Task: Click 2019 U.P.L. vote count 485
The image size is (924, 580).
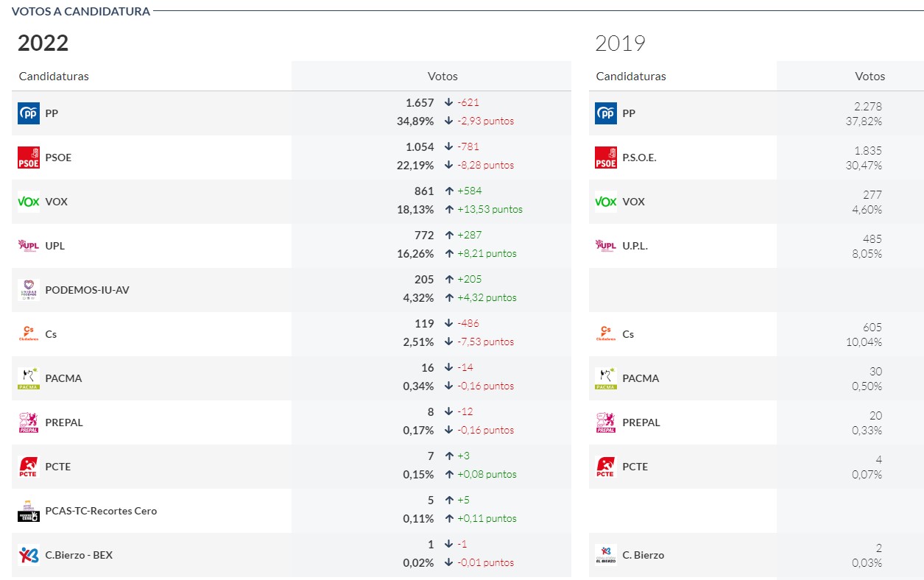Action: [x=872, y=239]
